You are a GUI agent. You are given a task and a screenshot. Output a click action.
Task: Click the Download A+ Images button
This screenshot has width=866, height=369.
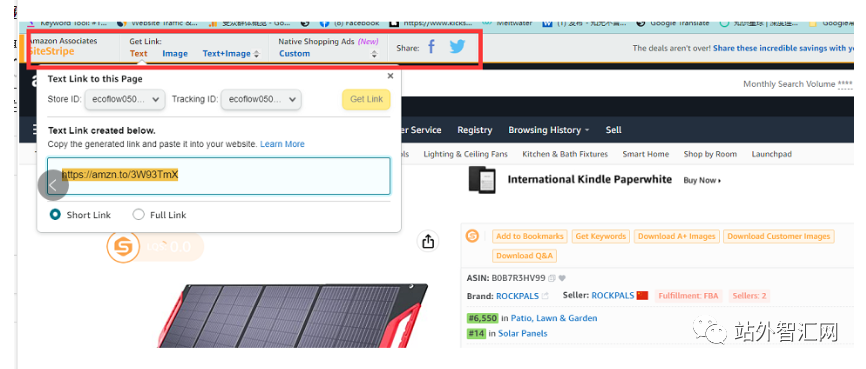coord(677,236)
